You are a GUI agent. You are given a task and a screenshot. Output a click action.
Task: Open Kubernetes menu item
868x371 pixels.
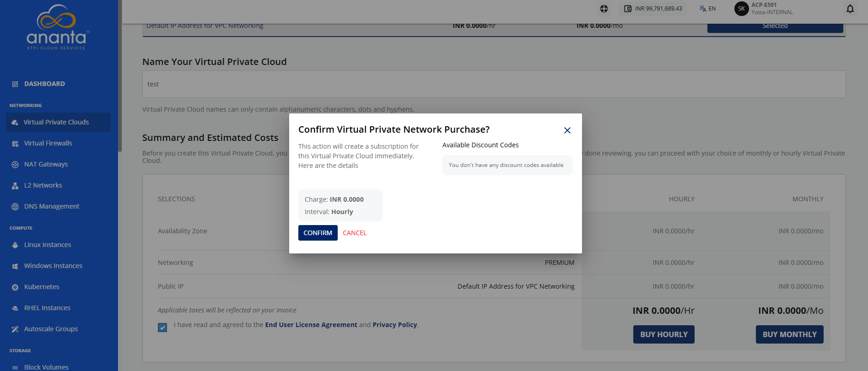pyautogui.click(x=42, y=287)
